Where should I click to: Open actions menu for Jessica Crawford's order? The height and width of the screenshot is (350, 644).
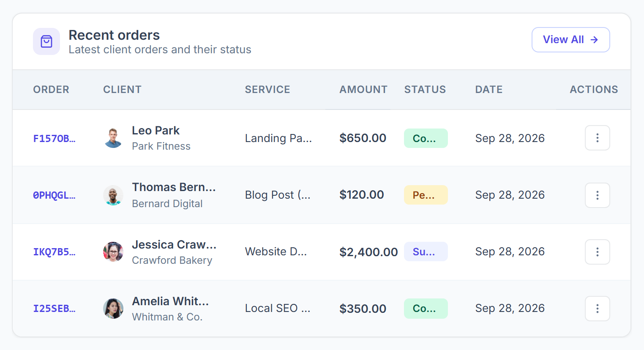point(597,252)
